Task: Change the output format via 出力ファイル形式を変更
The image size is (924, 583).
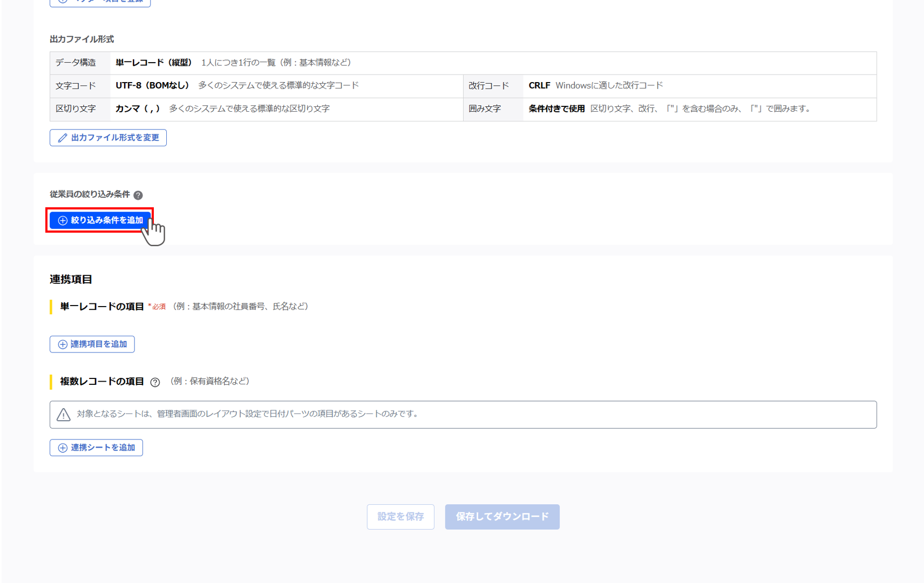Action: point(108,138)
